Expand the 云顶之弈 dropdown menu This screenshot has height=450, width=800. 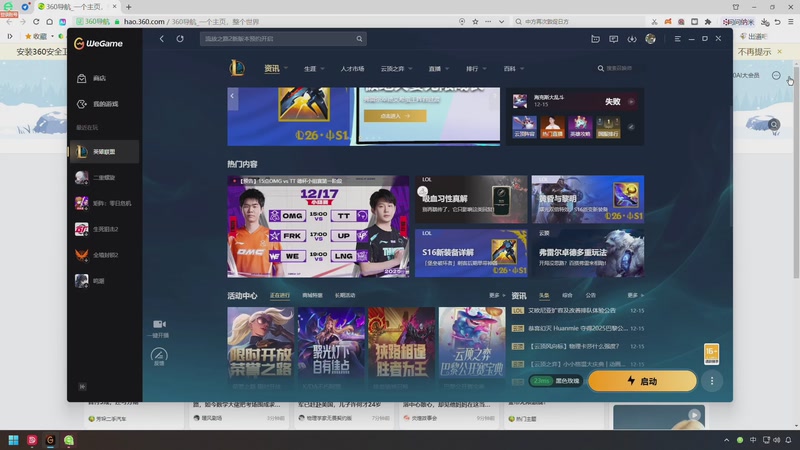[x=396, y=69]
